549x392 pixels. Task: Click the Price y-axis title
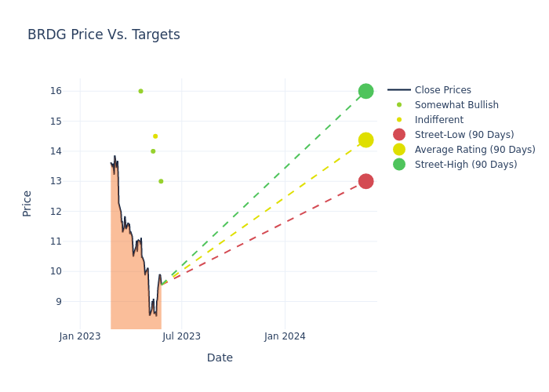pyautogui.click(x=27, y=203)
